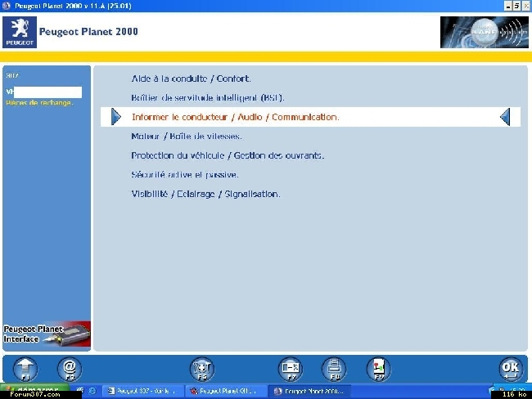The image size is (532, 399).
Task: Select Aide à la conduite / Confort
Action: (x=191, y=78)
